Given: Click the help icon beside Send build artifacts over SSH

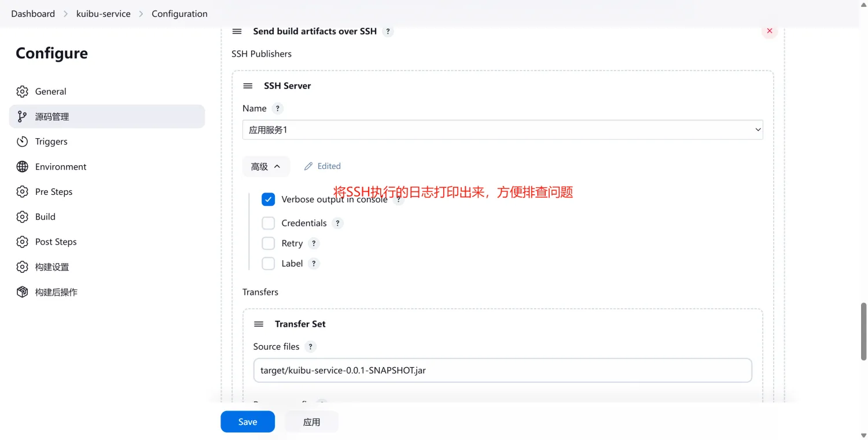Looking at the screenshot, I should (388, 31).
